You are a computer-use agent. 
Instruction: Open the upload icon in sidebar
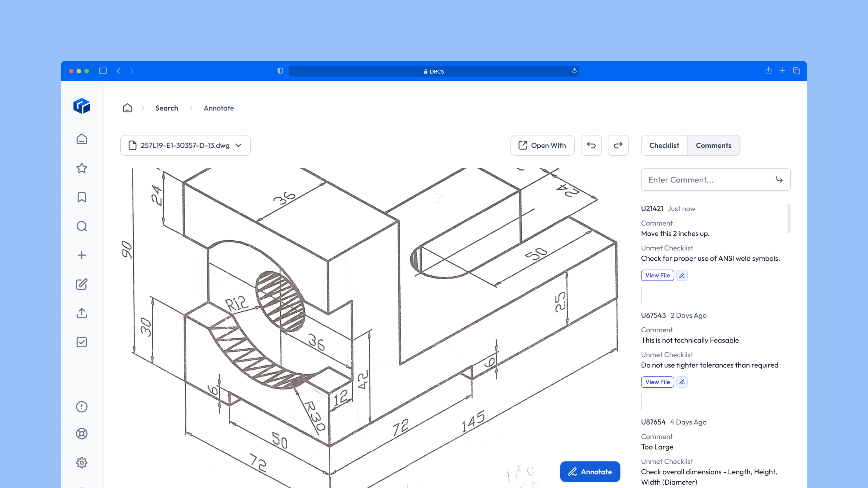coord(82,313)
